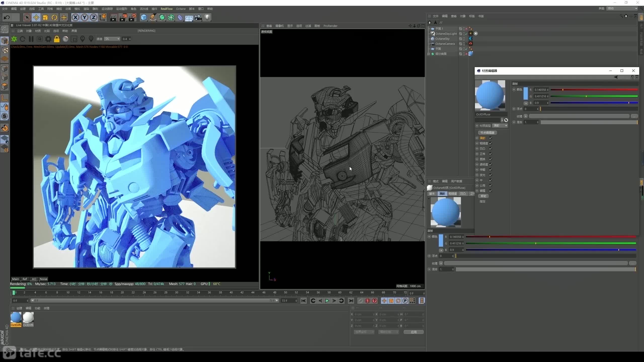The height and width of the screenshot is (362, 644).
Task: Toggle the 透明度 opacity checkbox
Action: (x=491, y=164)
